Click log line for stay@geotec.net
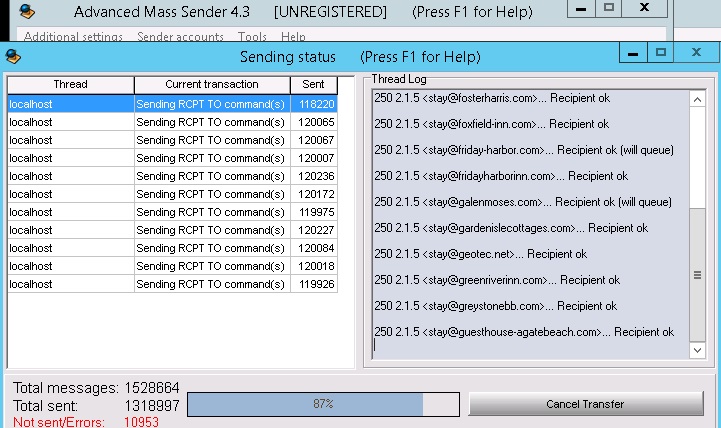721x428 pixels. click(x=481, y=254)
